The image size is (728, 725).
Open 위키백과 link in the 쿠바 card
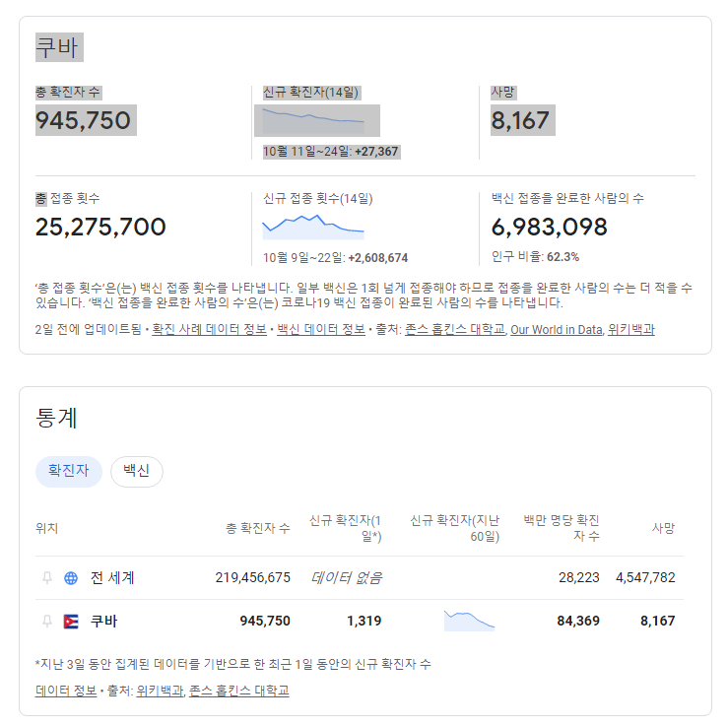pos(631,330)
